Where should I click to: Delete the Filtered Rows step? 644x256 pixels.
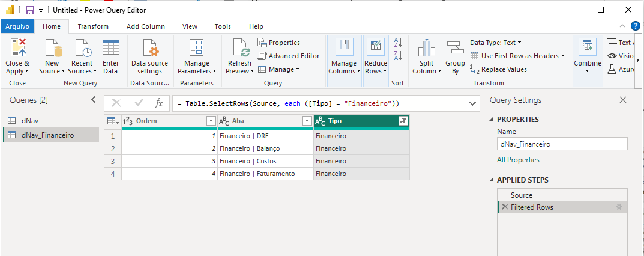pyautogui.click(x=505, y=207)
